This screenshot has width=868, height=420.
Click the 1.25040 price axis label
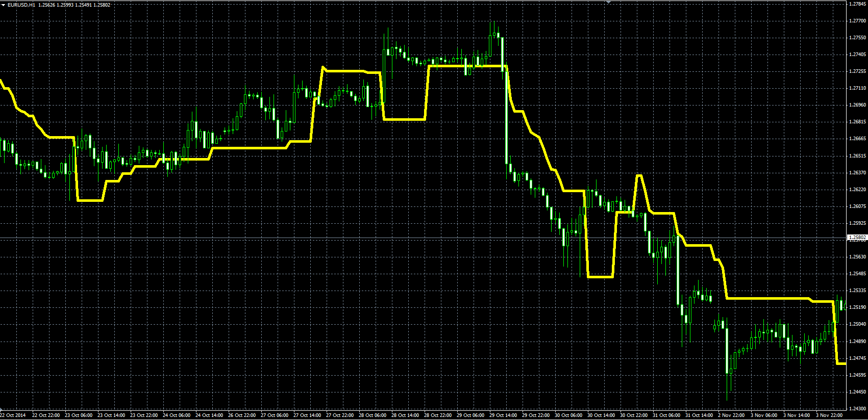pos(858,324)
